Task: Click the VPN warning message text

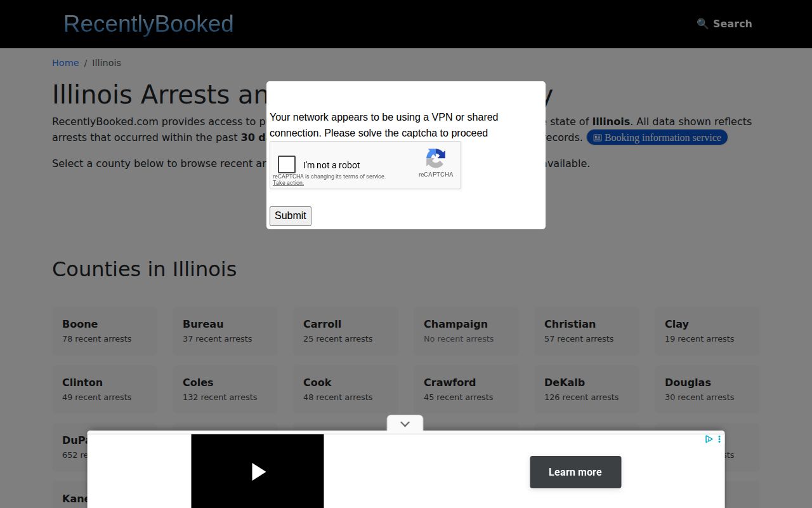Action: pyautogui.click(x=384, y=125)
